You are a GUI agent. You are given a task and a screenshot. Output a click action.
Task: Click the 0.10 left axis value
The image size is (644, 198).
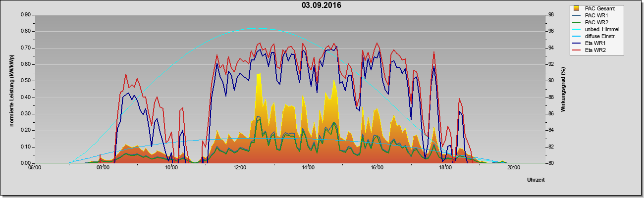click(x=26, y=147)
